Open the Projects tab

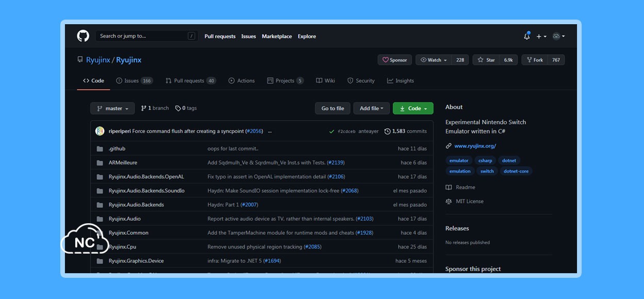[285, 81]
